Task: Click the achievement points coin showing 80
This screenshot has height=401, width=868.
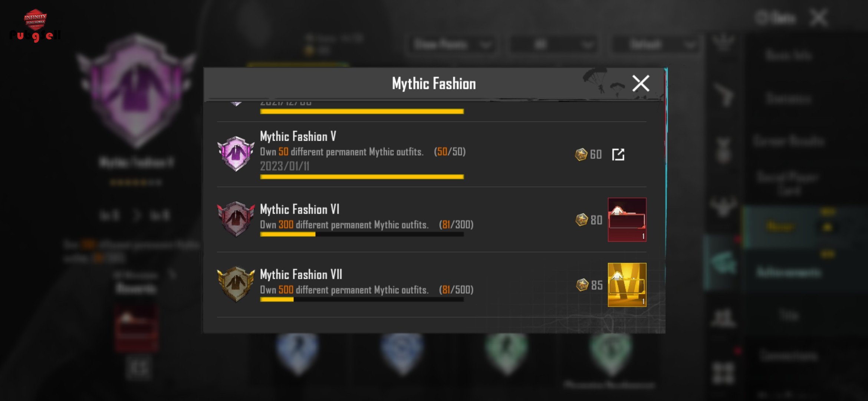Action: [x=581, y=220]
